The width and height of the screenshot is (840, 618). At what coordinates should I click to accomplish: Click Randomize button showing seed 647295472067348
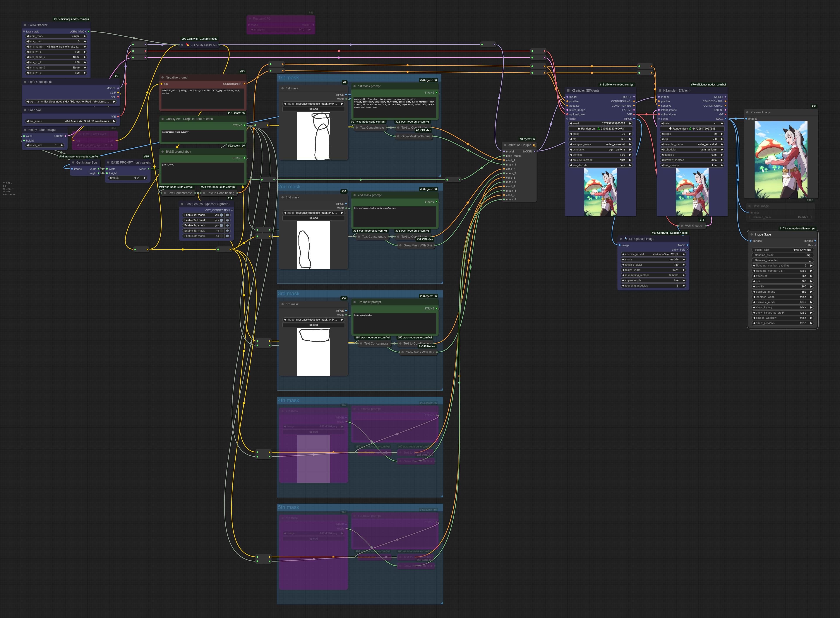(x=692, y=129)
